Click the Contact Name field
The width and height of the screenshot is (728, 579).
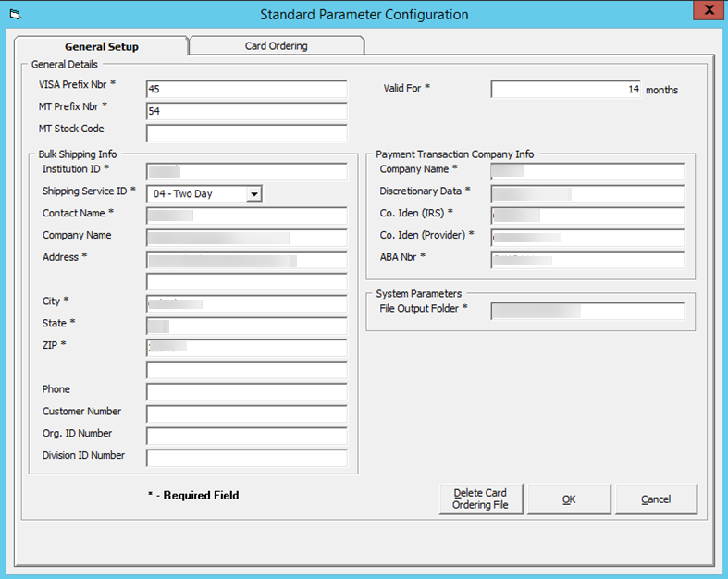tap(247, 216)
